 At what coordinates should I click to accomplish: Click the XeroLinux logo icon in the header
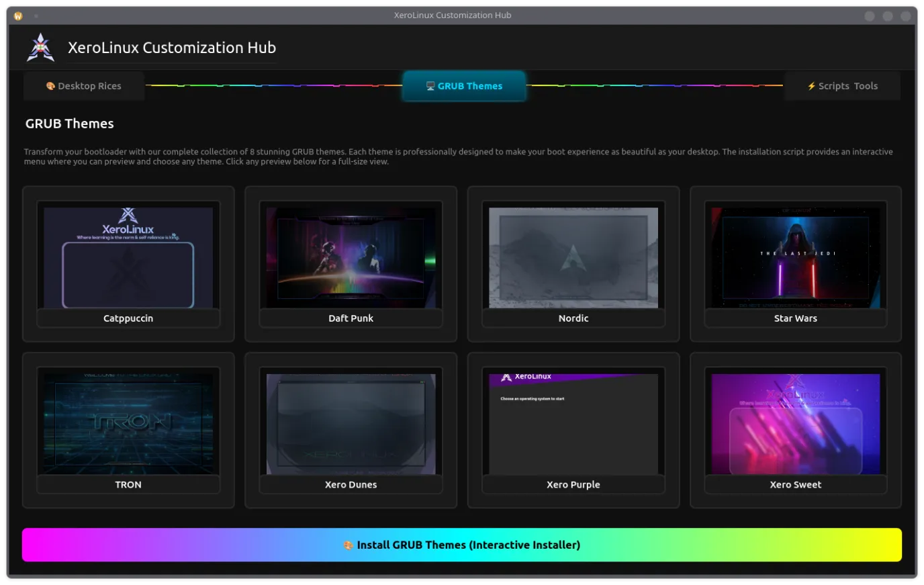pos(40,46)
